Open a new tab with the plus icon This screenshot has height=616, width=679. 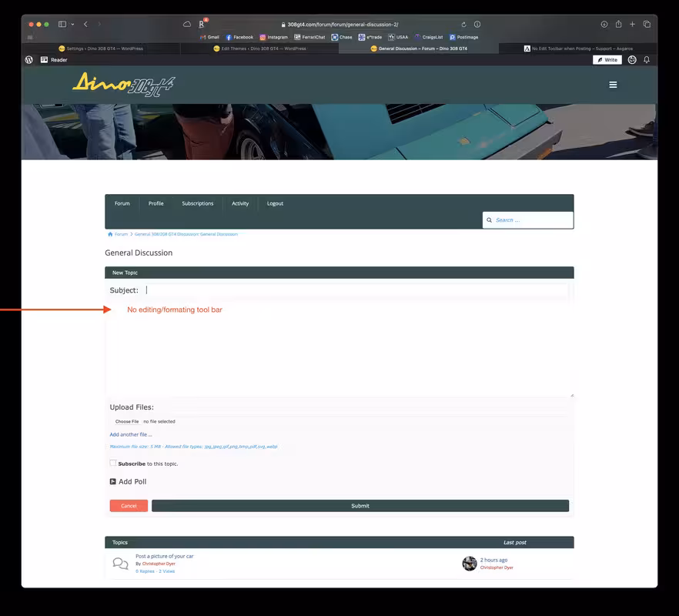[632, 25]
